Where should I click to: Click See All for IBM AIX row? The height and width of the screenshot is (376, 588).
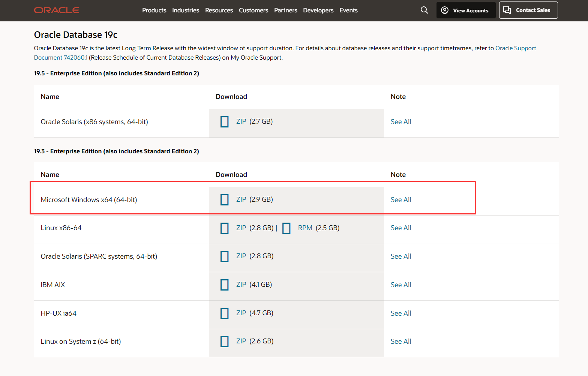click(401, 285)
